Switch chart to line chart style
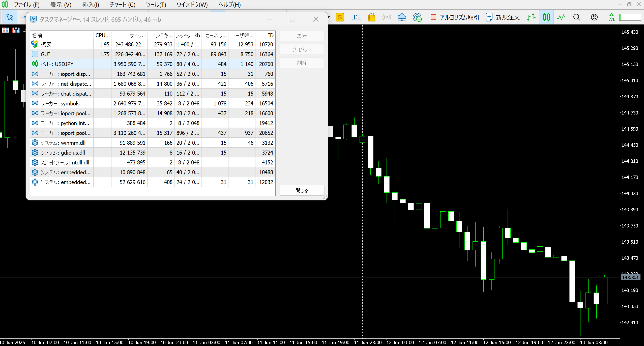Viewport: 644px width, 346px height. click(561, 17)
